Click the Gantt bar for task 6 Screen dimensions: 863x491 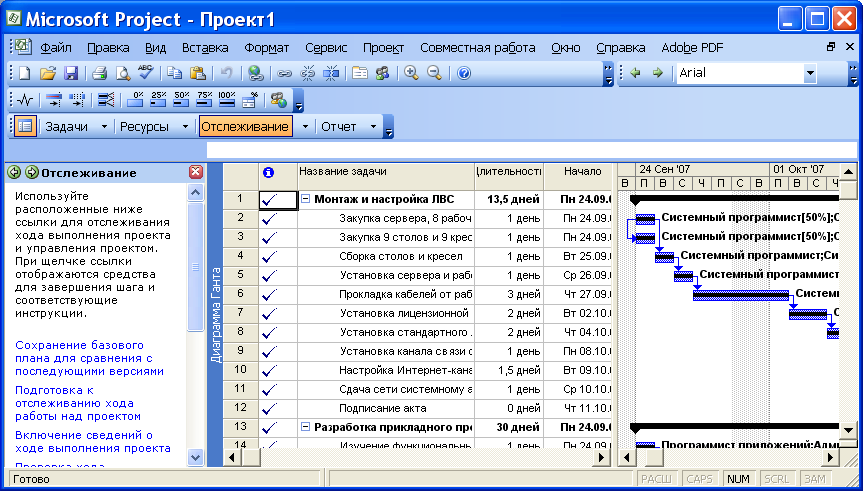741,296
